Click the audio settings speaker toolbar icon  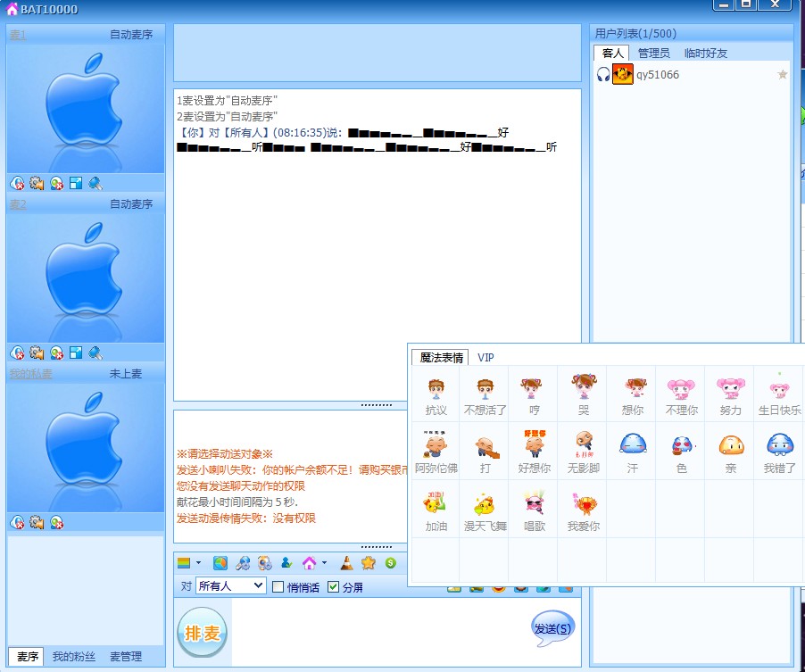coord(264,563)
